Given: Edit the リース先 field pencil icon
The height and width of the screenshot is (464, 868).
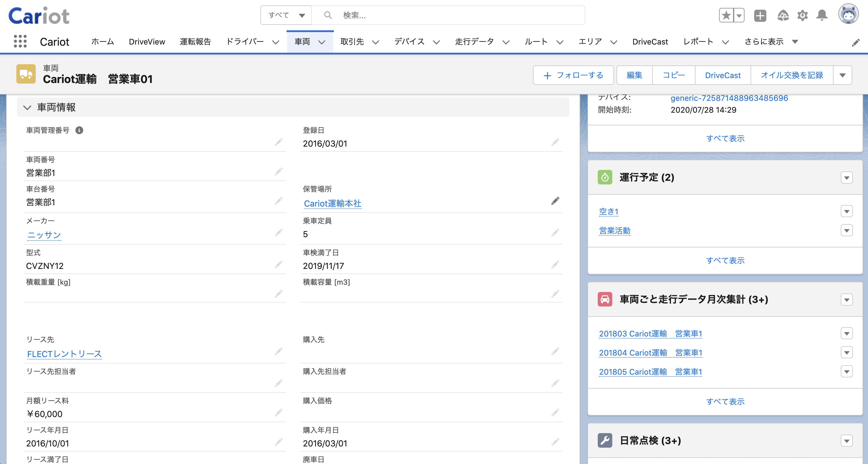Looking at the screenshot, I should point(278,351).
